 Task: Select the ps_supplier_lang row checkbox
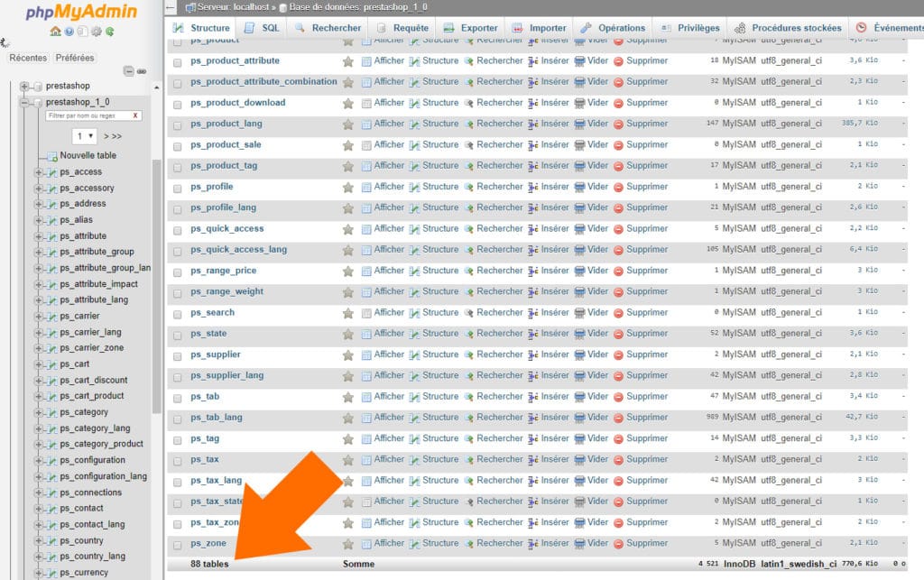[x=178, y=377]
